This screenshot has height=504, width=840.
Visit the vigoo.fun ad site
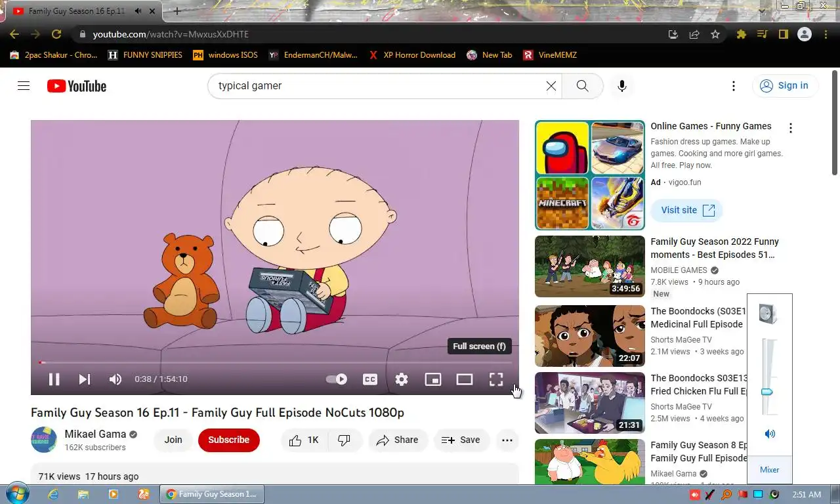pos(687,211)
